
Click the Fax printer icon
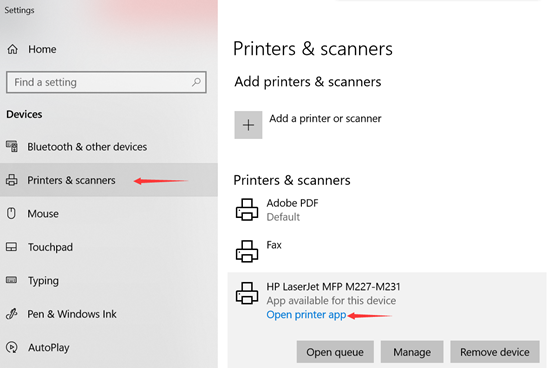coord(247,251)
